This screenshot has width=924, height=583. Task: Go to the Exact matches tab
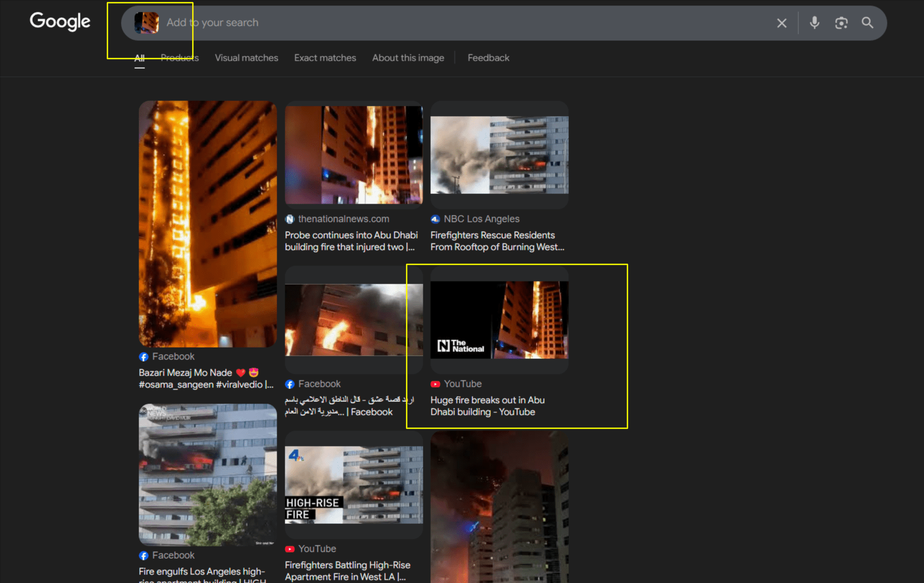[x=325, y=58]
